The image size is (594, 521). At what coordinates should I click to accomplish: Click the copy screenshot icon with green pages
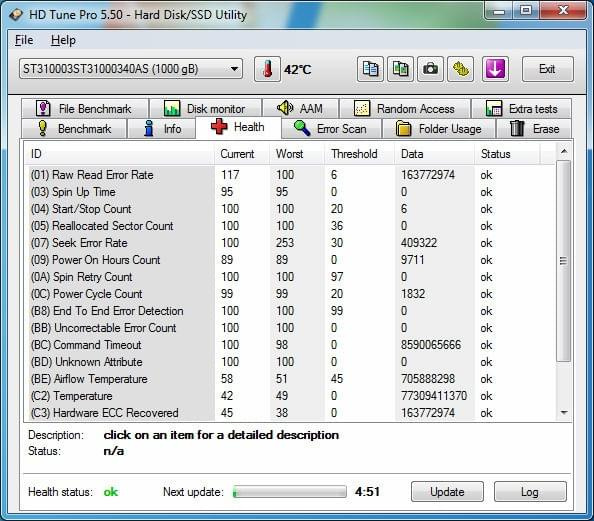click(400, 69)
